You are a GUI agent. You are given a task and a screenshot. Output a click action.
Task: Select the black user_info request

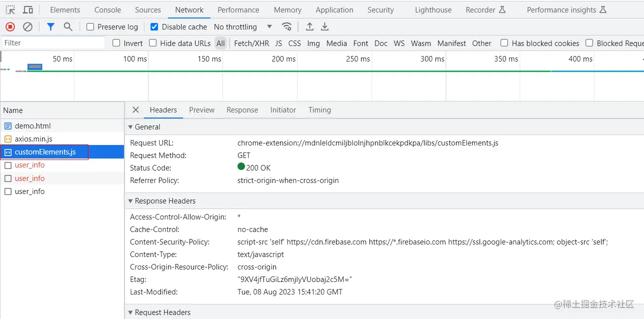(x=62, y=191)
